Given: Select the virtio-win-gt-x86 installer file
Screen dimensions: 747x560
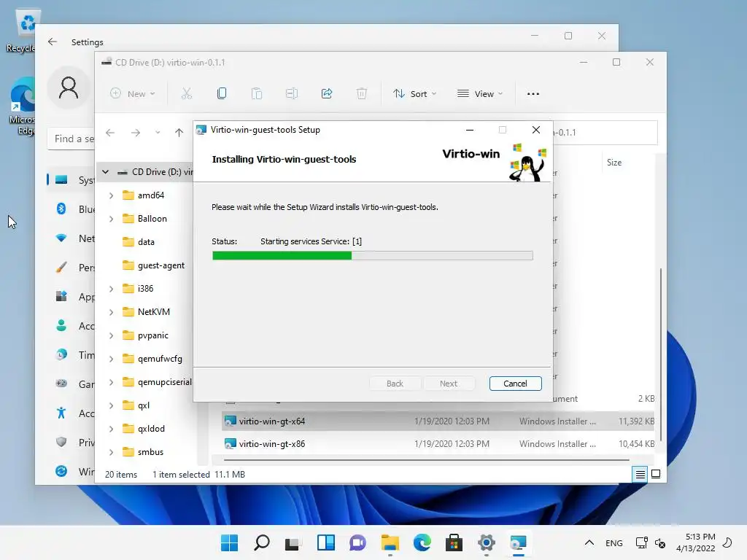Looking at the screenshot, I should coord(438,444).
